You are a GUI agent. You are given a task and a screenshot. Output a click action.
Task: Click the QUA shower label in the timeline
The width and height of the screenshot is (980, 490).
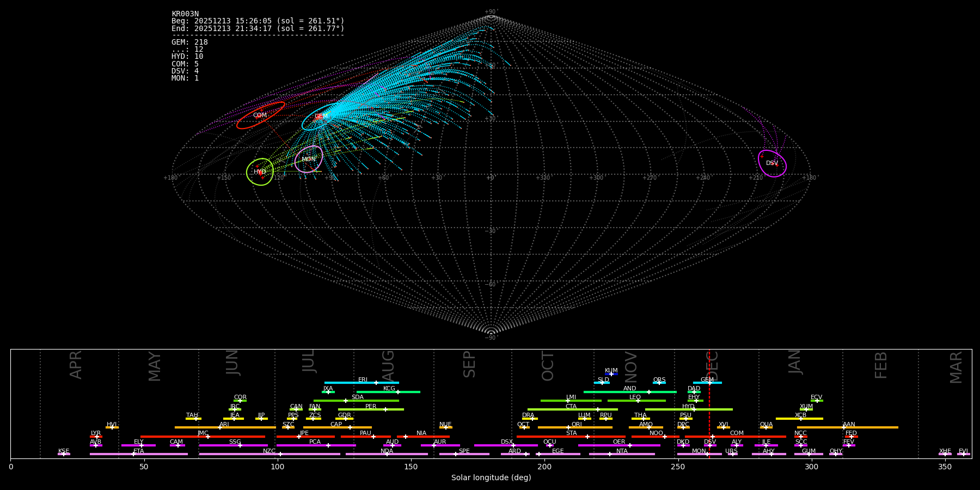click(766, 424)
